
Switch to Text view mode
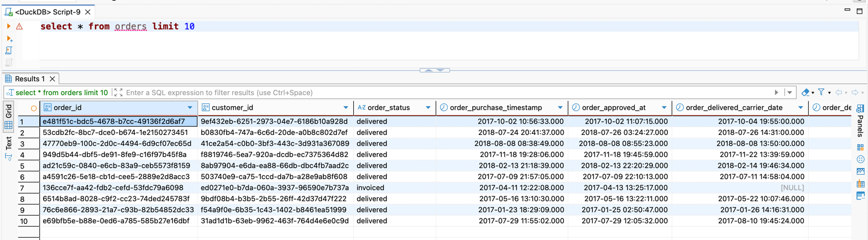coord(9,144)
